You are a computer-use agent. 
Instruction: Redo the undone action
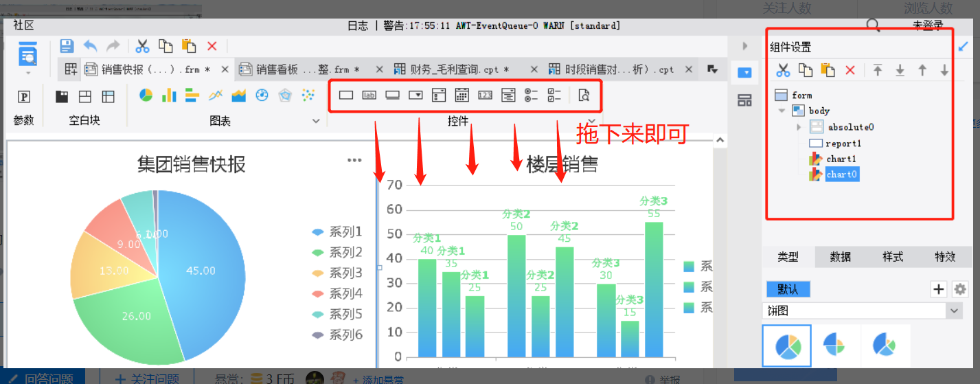113,46
